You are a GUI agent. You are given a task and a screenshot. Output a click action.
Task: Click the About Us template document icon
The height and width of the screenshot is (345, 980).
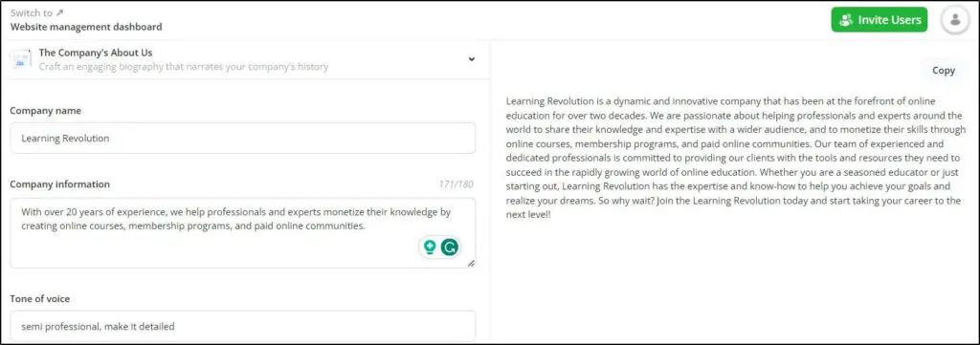21,59
